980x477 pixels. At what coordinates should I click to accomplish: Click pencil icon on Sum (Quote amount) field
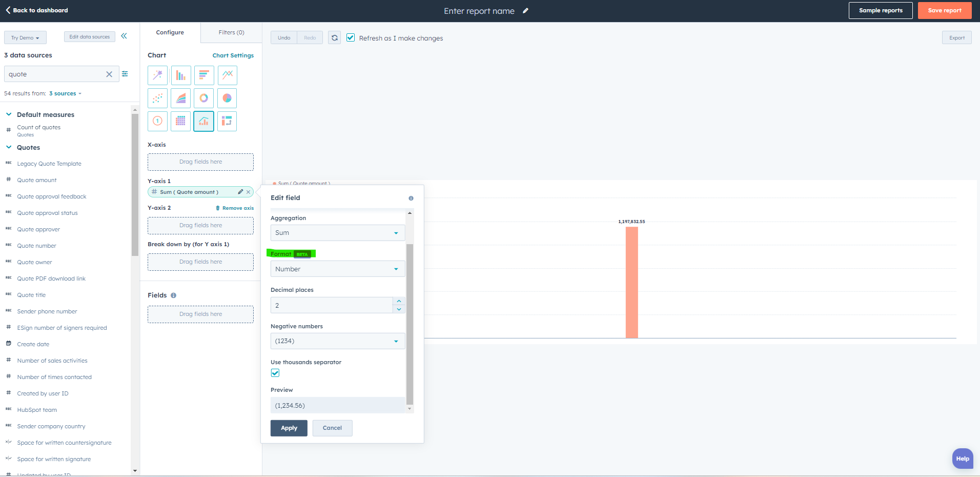240,192
